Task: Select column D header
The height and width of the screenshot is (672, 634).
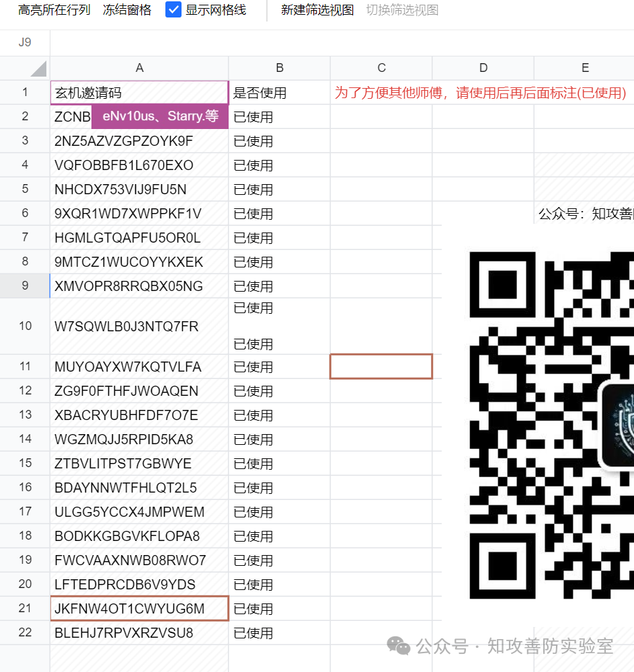Action: point(483,68)
